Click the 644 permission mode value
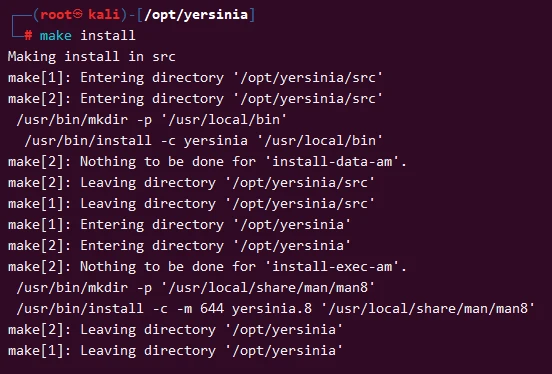The image size is (552, 374). 212,308
